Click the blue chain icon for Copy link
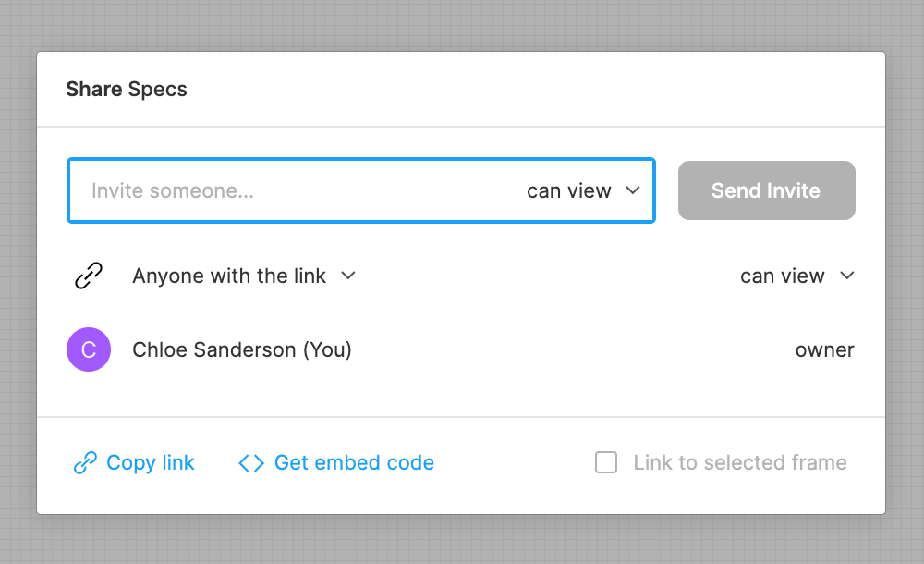The image size is (924, 564). pyautogui.click(x=85, y=462)
